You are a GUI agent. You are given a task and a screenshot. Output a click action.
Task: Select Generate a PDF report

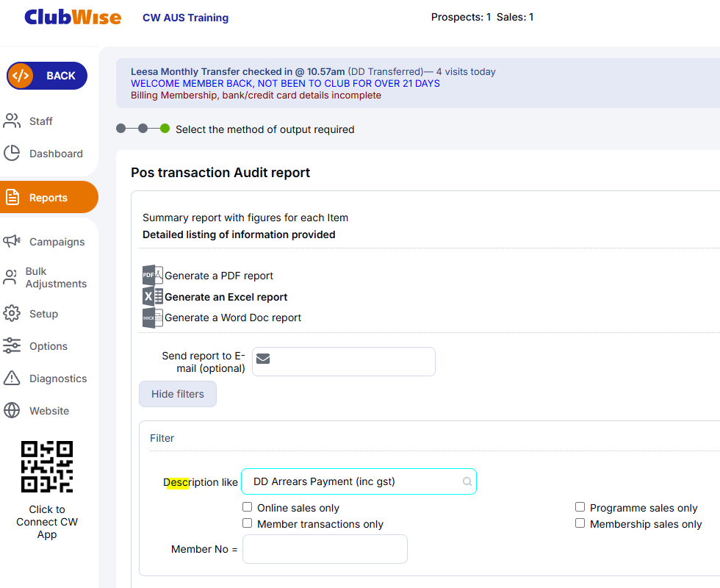pyautogui.click(x=219, y=276)
